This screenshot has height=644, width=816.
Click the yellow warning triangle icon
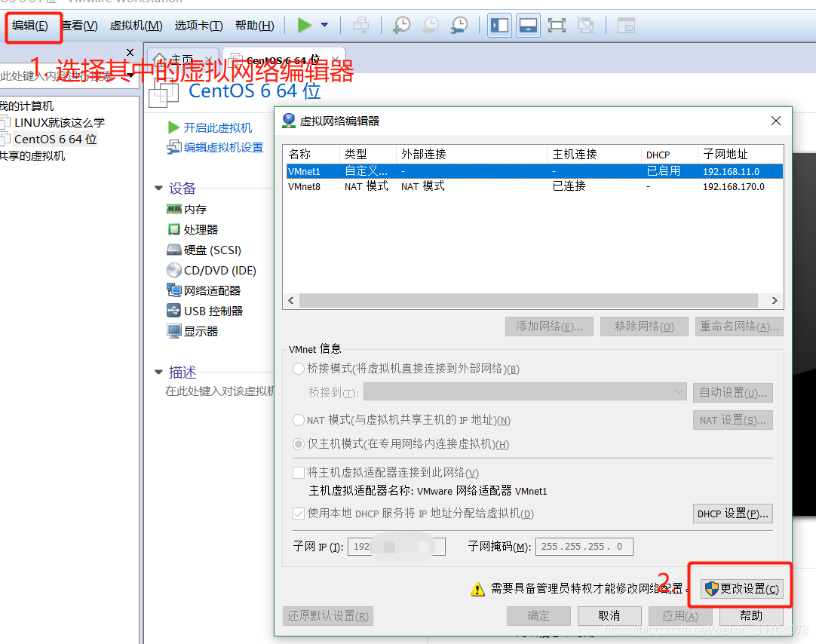click(477, 590)
